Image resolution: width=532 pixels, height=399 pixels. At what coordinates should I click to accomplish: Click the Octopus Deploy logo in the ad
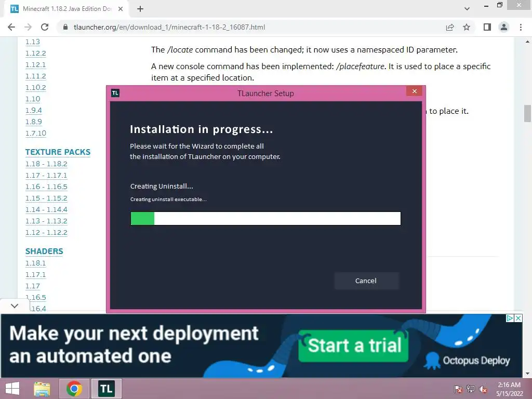coord(467,361)
